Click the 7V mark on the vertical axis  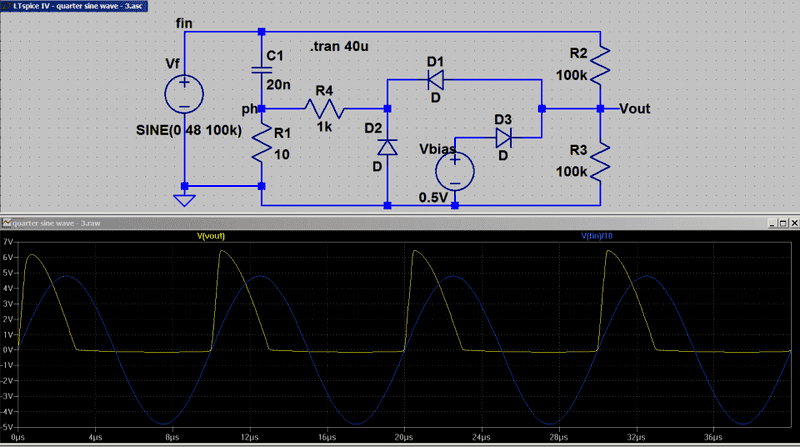[8, 242]
